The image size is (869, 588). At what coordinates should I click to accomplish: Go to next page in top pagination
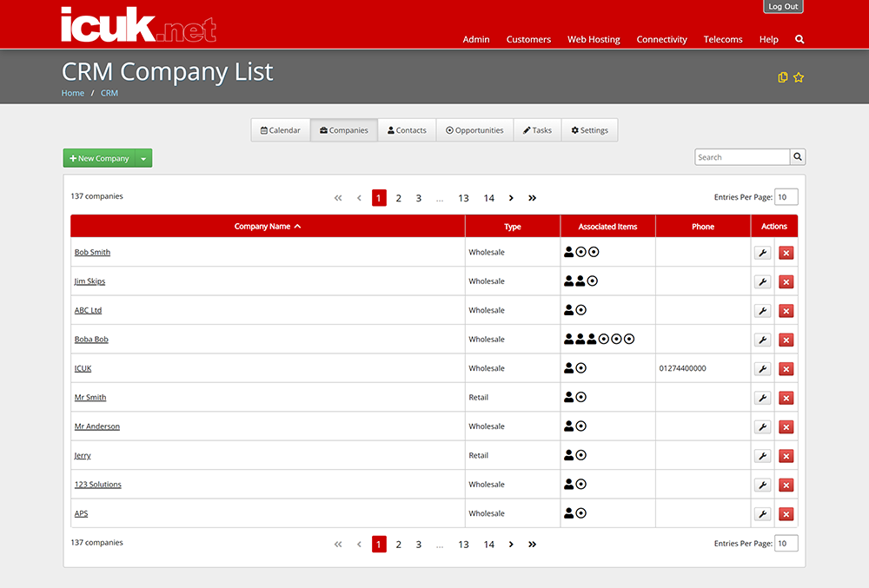click(x=511, y=198)
